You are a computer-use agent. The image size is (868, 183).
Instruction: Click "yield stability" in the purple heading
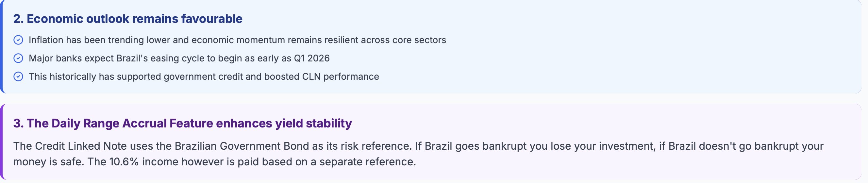coord(313,123)
